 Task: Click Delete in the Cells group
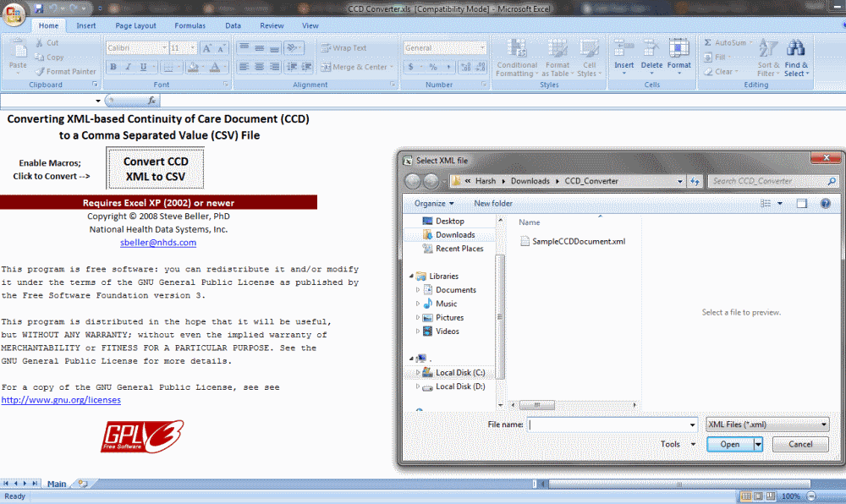[651, 58]
